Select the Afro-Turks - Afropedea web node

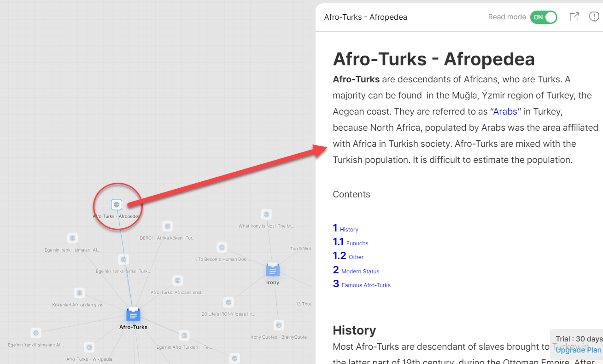(117, 205)
